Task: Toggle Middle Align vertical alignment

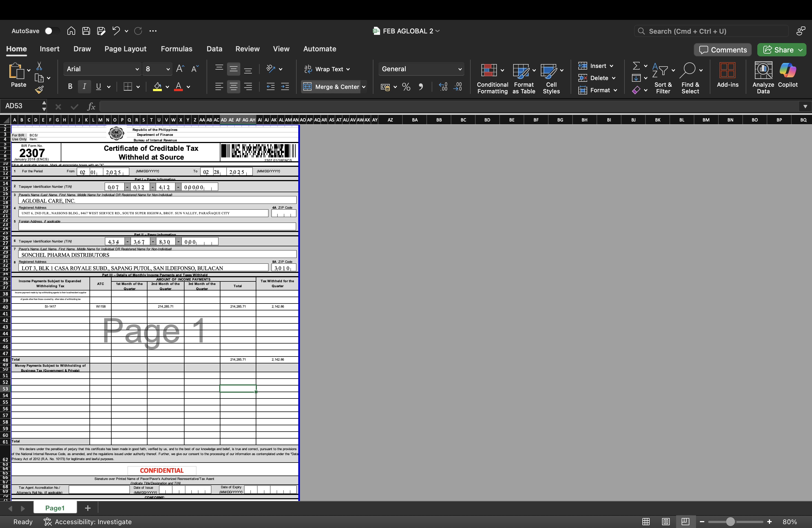Action: tap(233, 69)
